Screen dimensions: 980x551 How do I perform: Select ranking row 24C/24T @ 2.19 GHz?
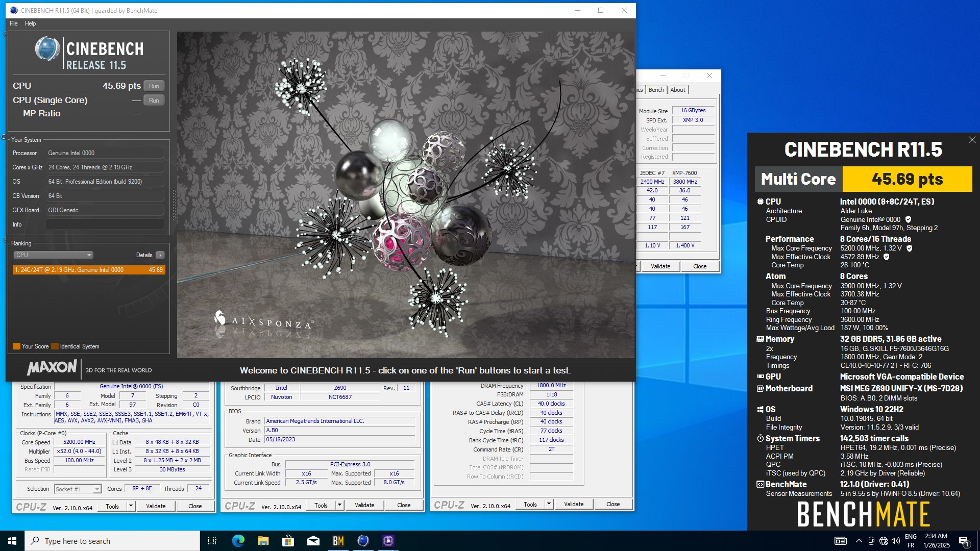click(89, 270)
